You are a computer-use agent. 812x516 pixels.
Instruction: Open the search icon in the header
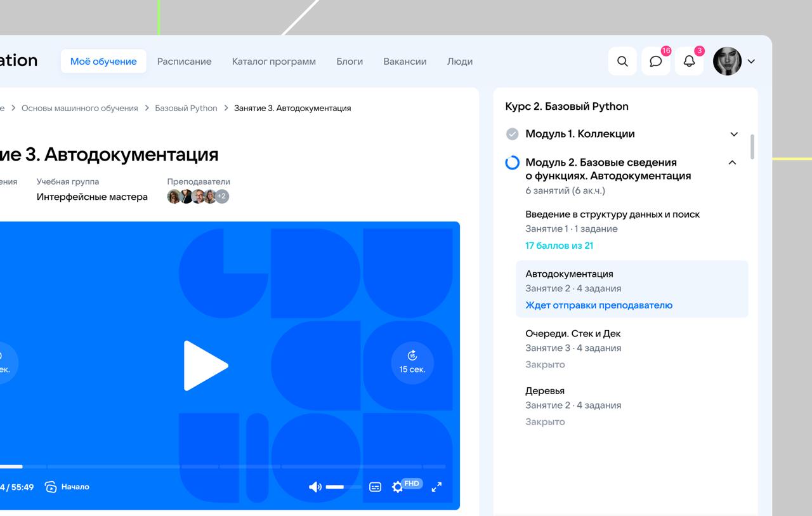[622, 62]
